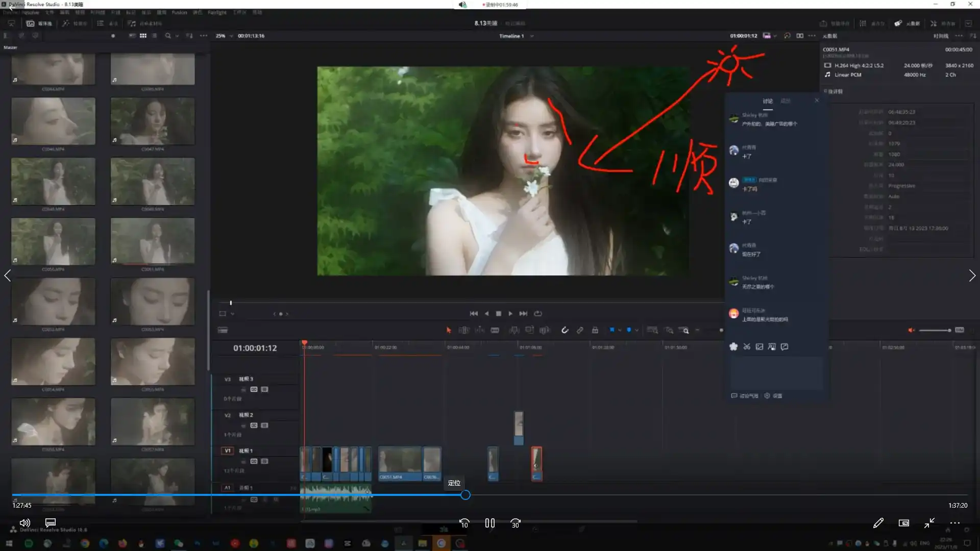Click the 定位 button on the playback bar
The width and height of the screenshot is (980, 551).
point(454,483)
